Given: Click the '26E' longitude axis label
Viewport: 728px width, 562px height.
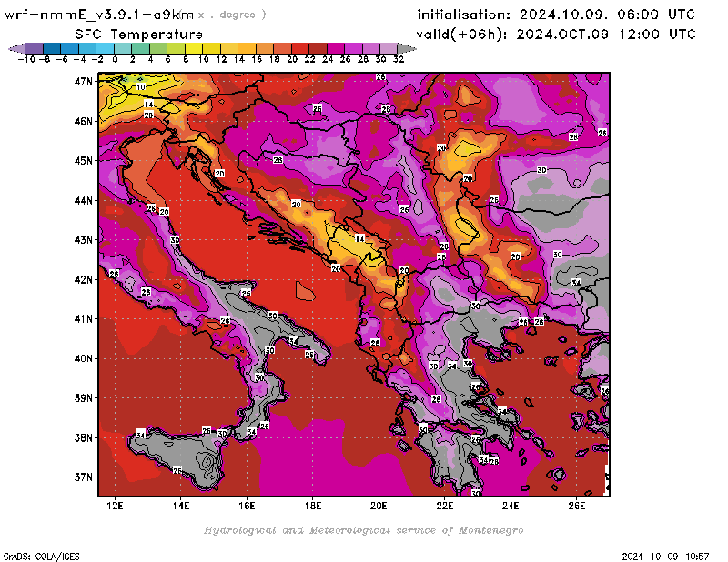Looking at the screenshot, I should pyautogui.click(x=577, y=506).
